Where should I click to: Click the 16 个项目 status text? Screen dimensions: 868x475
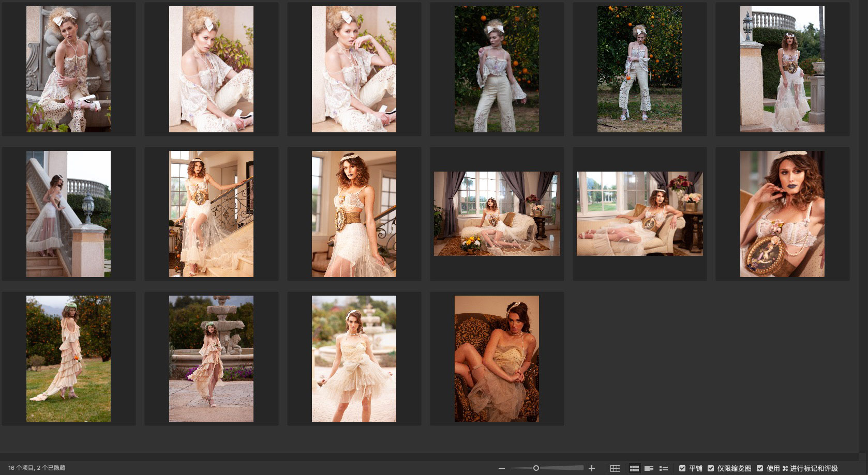36,468
